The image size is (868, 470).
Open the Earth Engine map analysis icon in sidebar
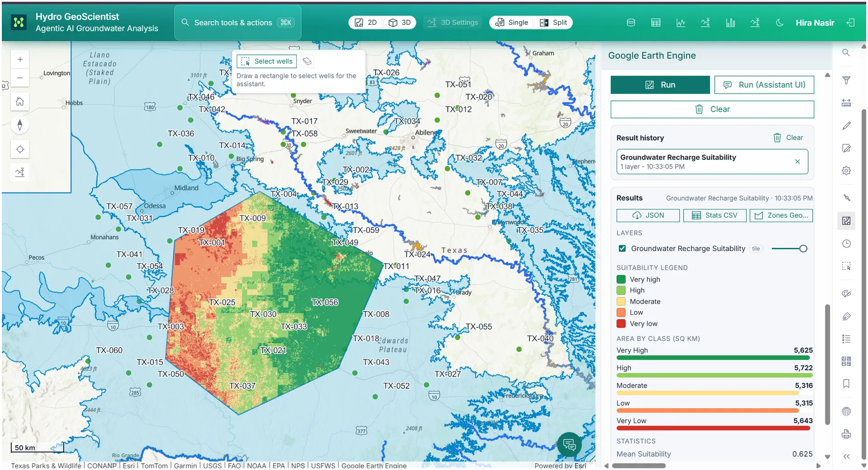tap(846, 221)
